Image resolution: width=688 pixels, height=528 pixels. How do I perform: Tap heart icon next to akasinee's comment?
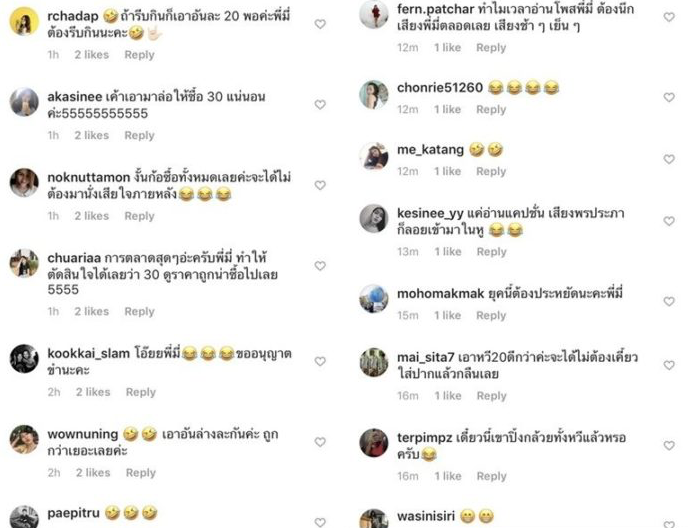(320, 104)
